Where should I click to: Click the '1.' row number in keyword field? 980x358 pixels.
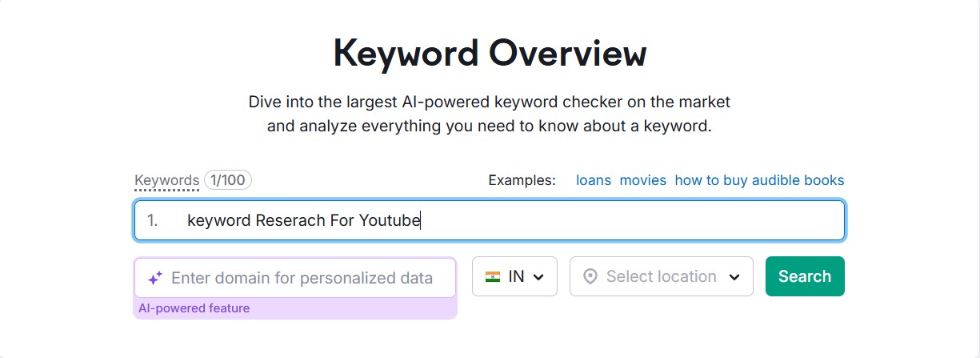[153, 220]
